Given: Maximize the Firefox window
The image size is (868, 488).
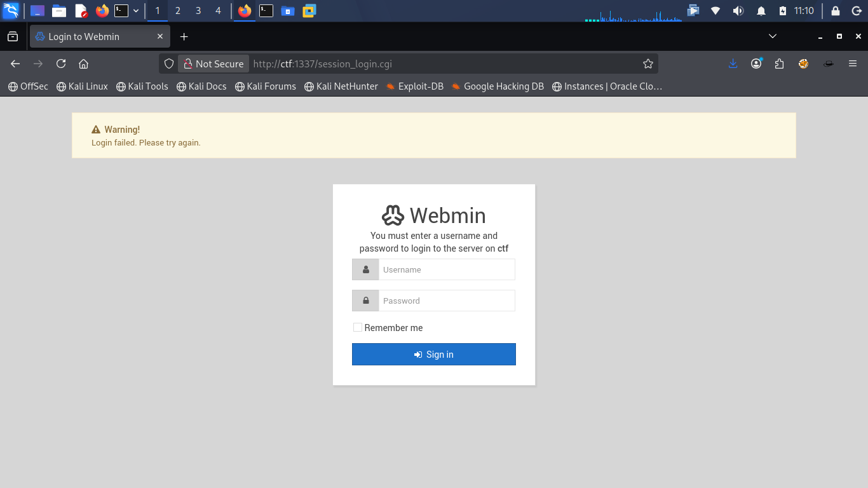Looking at the screenshot, I should click(x=839, y=37).
